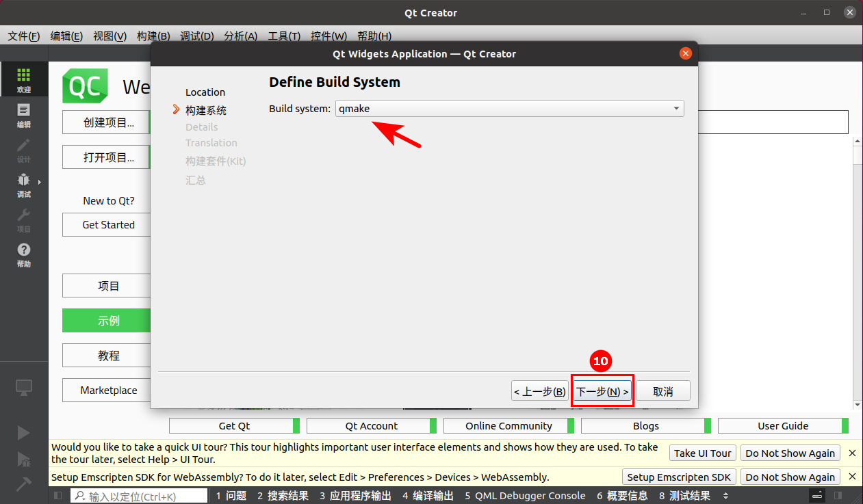863x504 pixels.
Task: Open the 4 编译输出 compile output pane
Action: point(428,496)
